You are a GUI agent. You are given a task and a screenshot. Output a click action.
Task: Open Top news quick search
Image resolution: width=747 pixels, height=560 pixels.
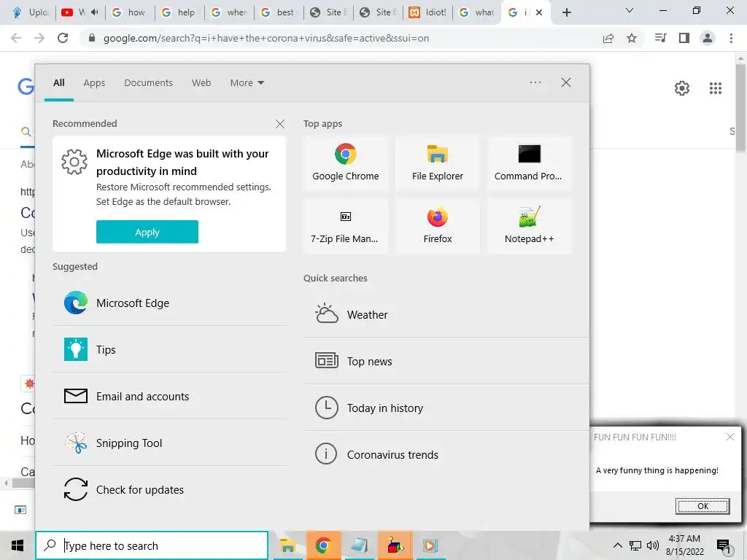coord(446,361)
